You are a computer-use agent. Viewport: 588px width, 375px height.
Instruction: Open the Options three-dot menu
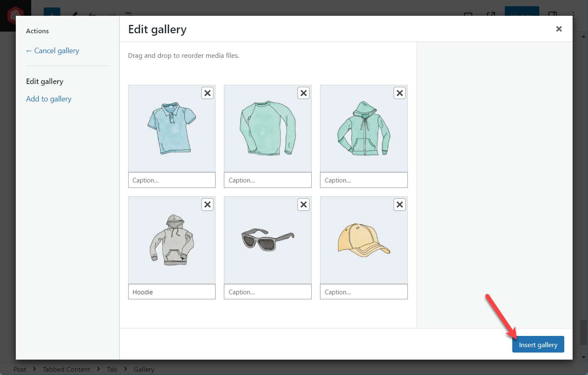pyautogui.click(x=573, y=16)
